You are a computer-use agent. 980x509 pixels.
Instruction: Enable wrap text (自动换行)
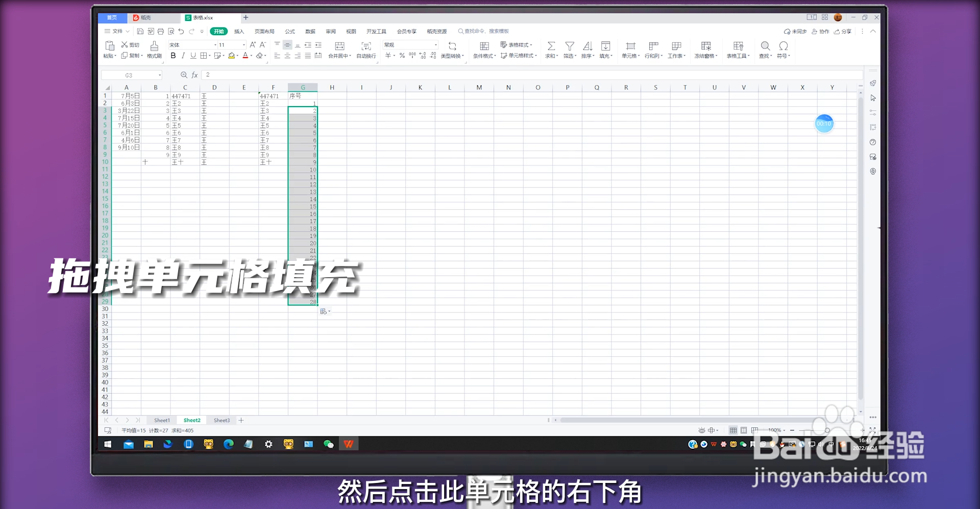click(x=365, y=50)
